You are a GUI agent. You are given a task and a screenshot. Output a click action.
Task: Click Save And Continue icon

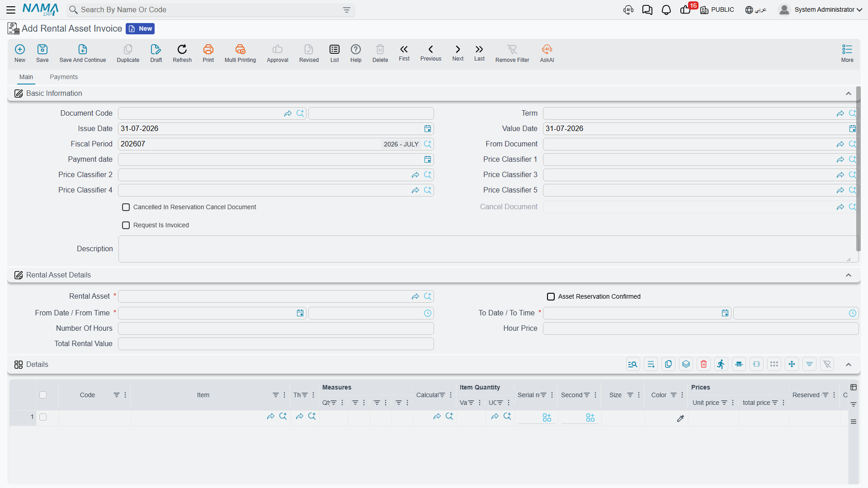pos(83,53)
